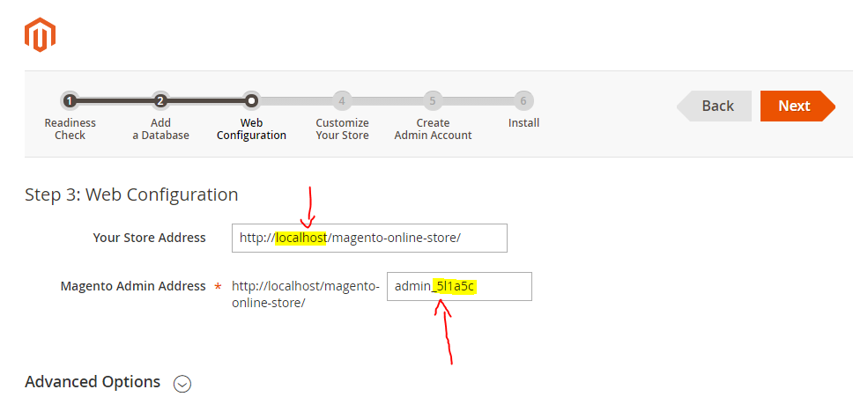Go to the Readiness Check step label
The height and width of the screenshot is (404, 868).
(70, 129)
